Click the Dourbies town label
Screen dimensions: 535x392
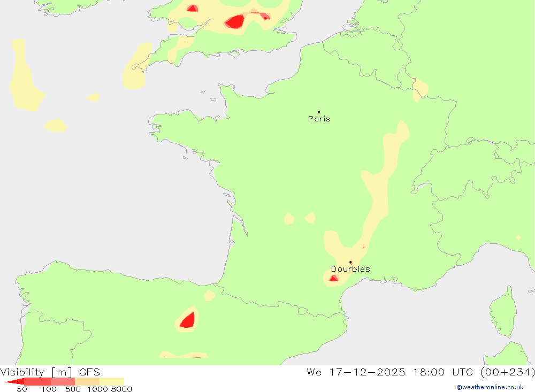point(350,269)
